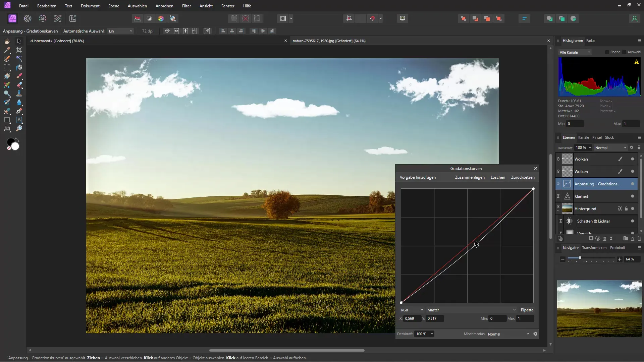644x362 pixels.
Task: Open layer blend options gear in Ebenen panel
Action: pyautogui.click(x=632, y=147)
